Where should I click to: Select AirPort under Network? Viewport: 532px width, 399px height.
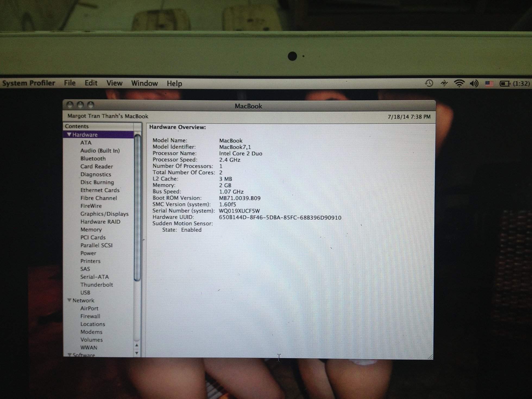(x=89, y=308)
